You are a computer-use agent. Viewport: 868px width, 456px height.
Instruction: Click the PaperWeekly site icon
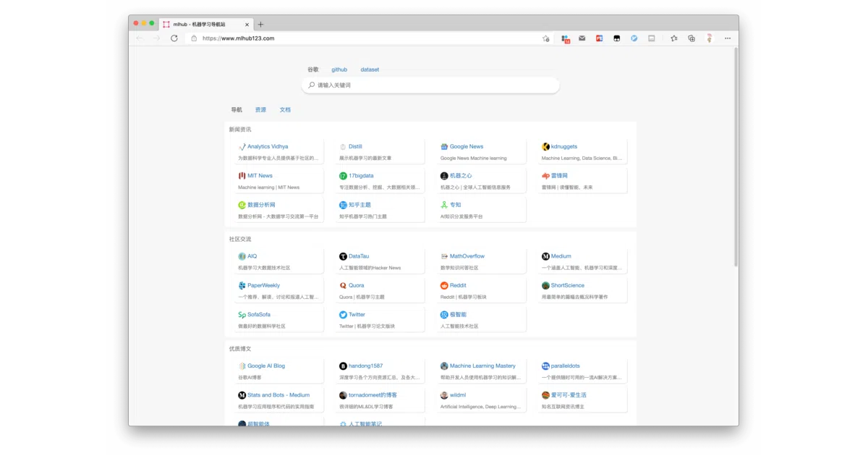click(x=242, y=286)
